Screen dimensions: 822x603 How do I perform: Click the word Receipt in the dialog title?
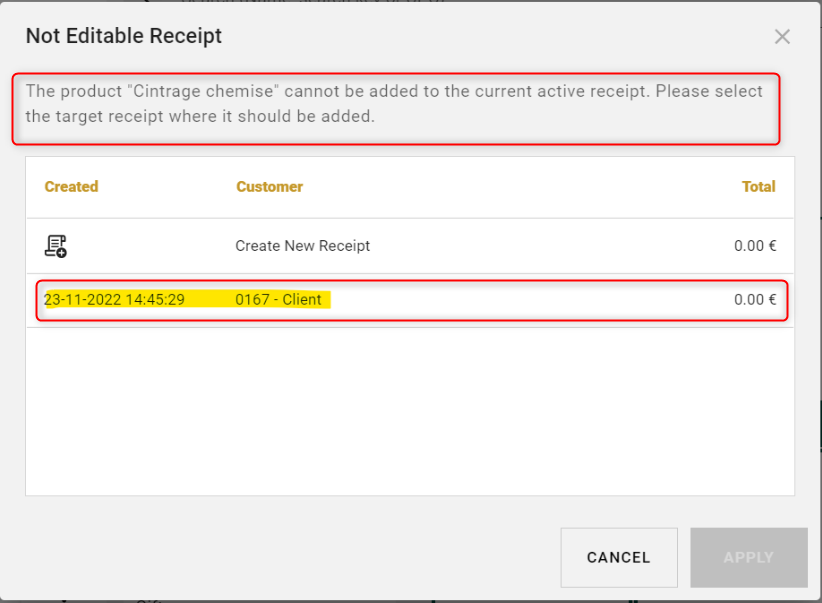point(190,37)
